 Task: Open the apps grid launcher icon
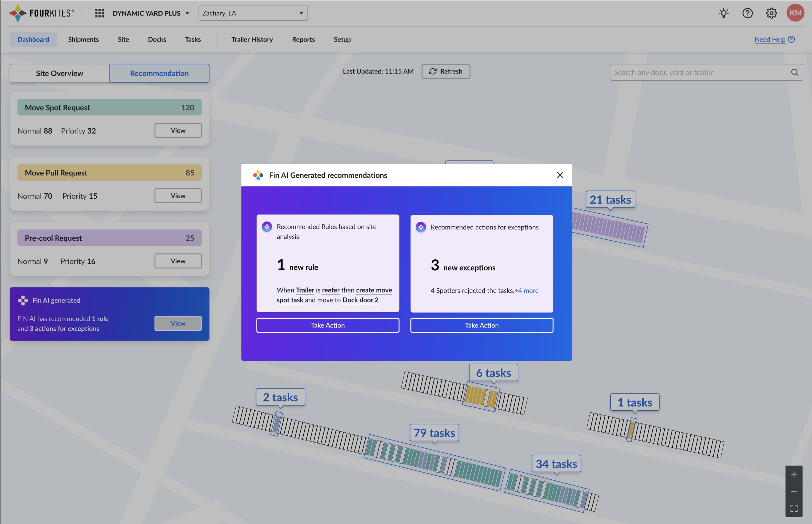(99, 13)
